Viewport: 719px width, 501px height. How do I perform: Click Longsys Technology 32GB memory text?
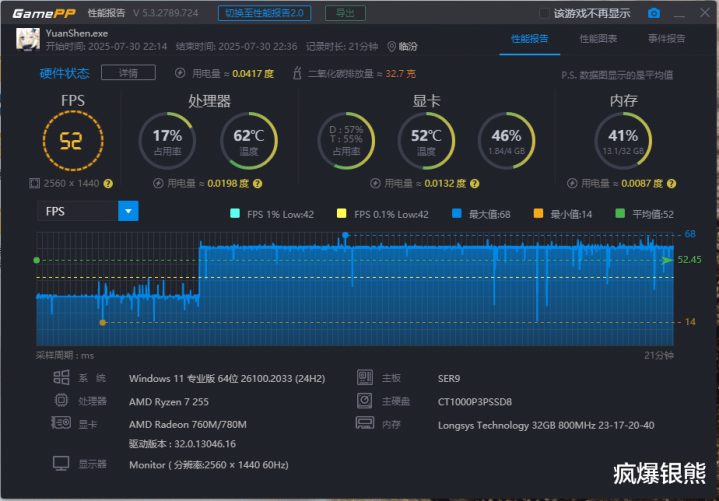[x=546, y=425]
